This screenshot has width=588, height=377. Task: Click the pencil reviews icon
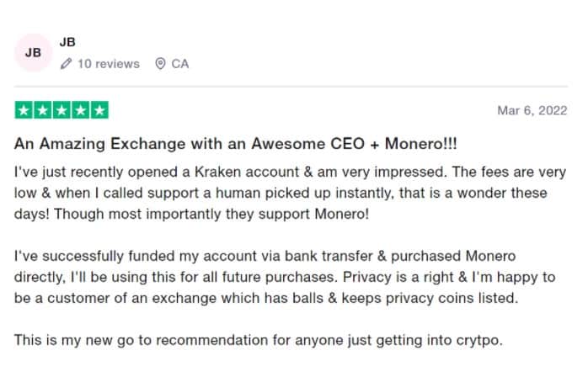coord(66,64)
